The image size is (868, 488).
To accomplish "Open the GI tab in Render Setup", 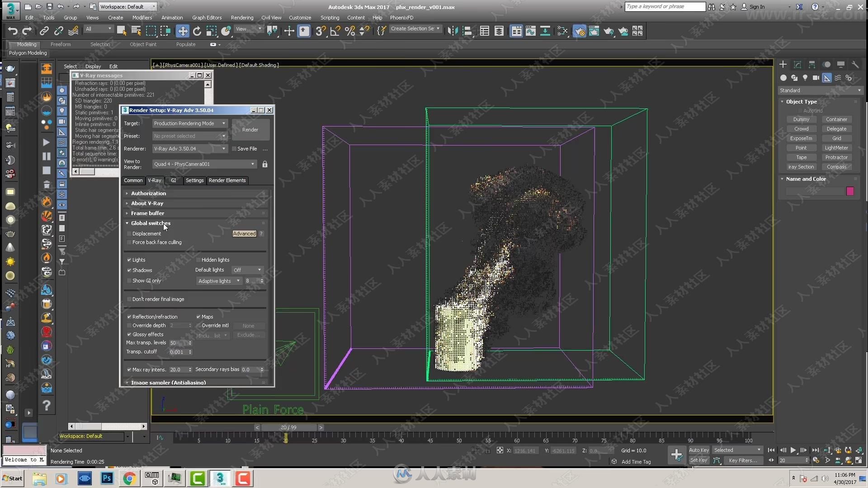I will click(x=173, y=180).
